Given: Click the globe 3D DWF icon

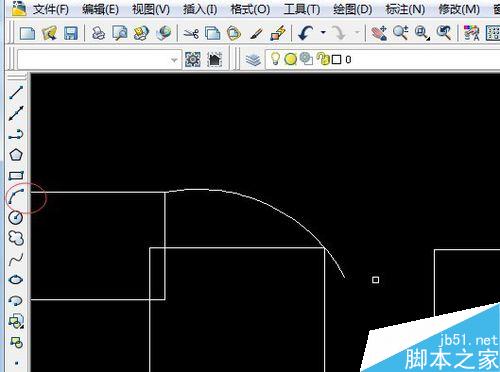Looking at the screenshot, I should pyautogui.click(x=163, y=33).
